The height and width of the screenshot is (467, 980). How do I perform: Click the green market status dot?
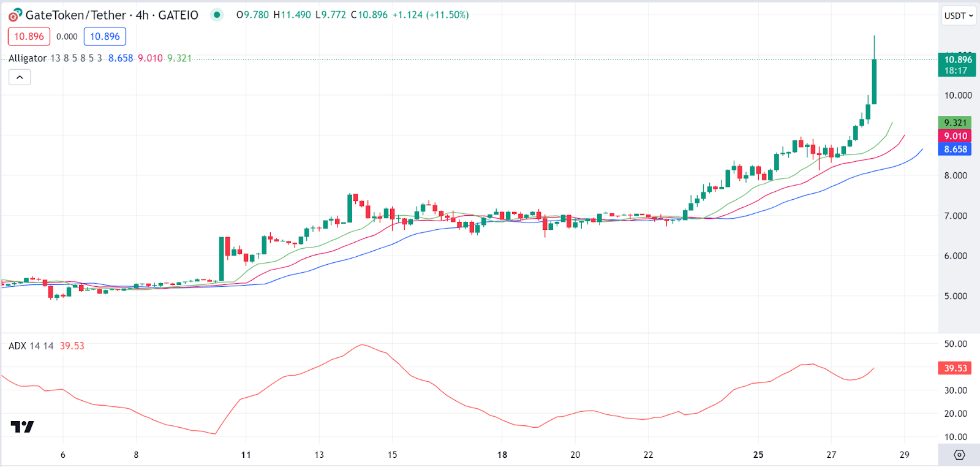pos(217,15)
